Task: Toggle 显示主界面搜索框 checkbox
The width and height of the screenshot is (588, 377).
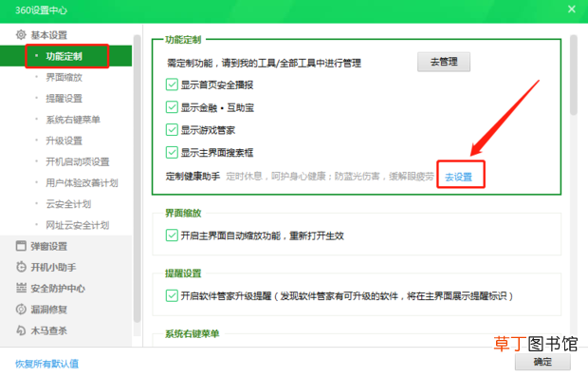Action: pyautogui.click(x=172, y=153)
